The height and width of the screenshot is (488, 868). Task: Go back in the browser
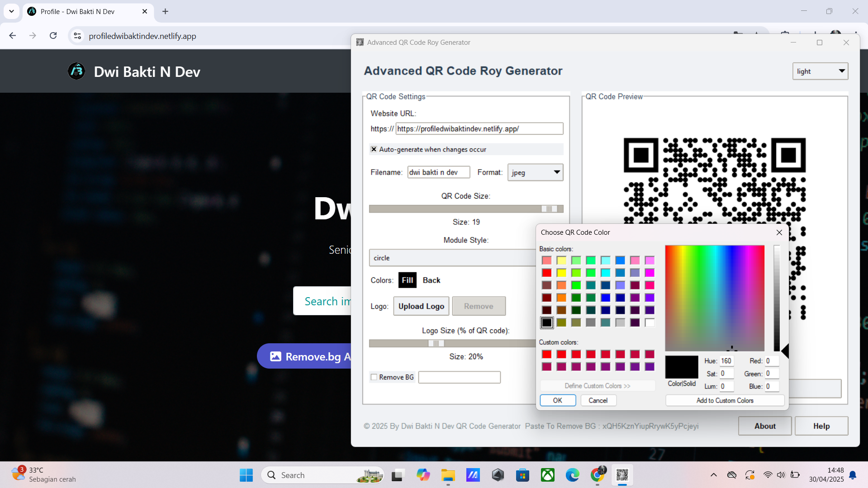pos(13,36)
